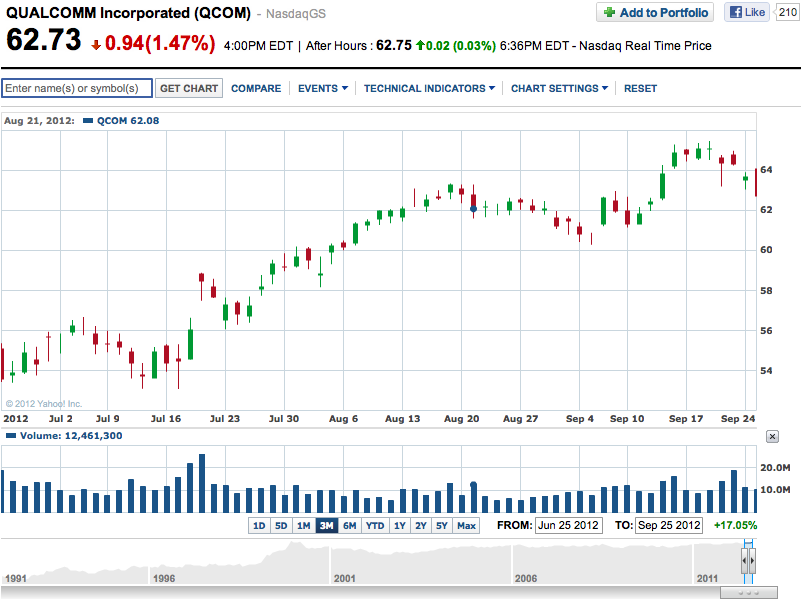
Task: Select the Max range tab
Action: [x=466, y=525]
